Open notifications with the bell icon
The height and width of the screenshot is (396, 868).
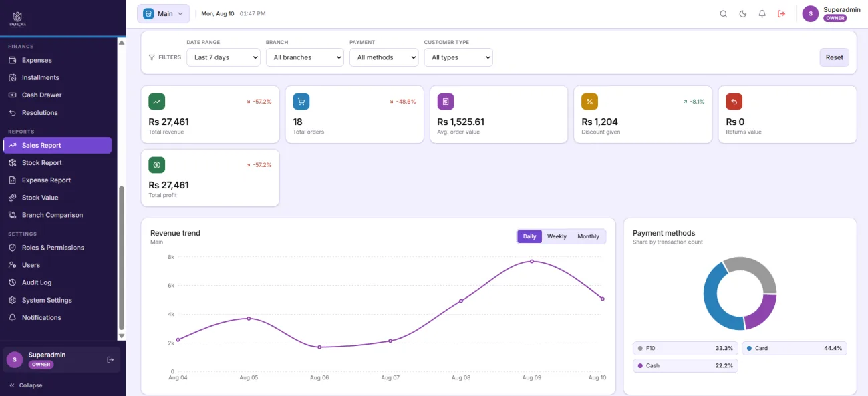pos(762,14)
